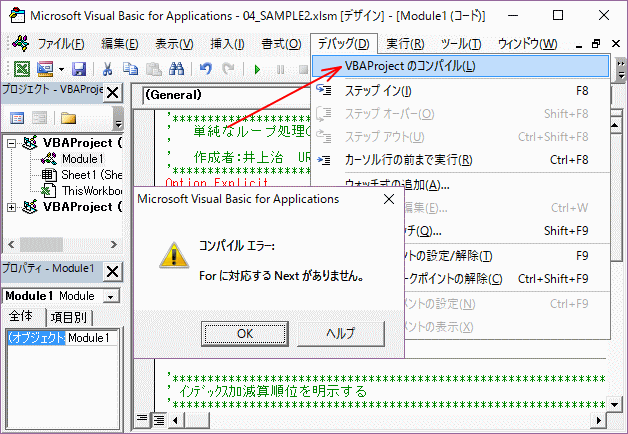The width and height of the screenshot is (628, 434).
Task: Open the ウィンドウ(W) menu
Action: [527, 44]
